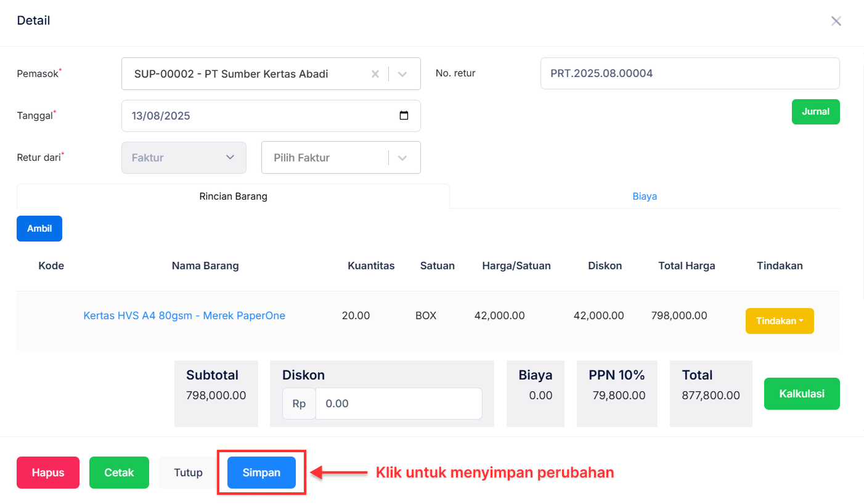Delete the return with the Hapus button

(x=47, y=472)
